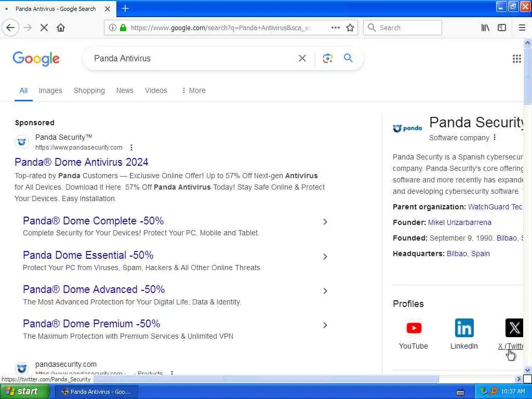Switch to the Images tab
This screenshot has height=399, width=532.
point(50,90)
